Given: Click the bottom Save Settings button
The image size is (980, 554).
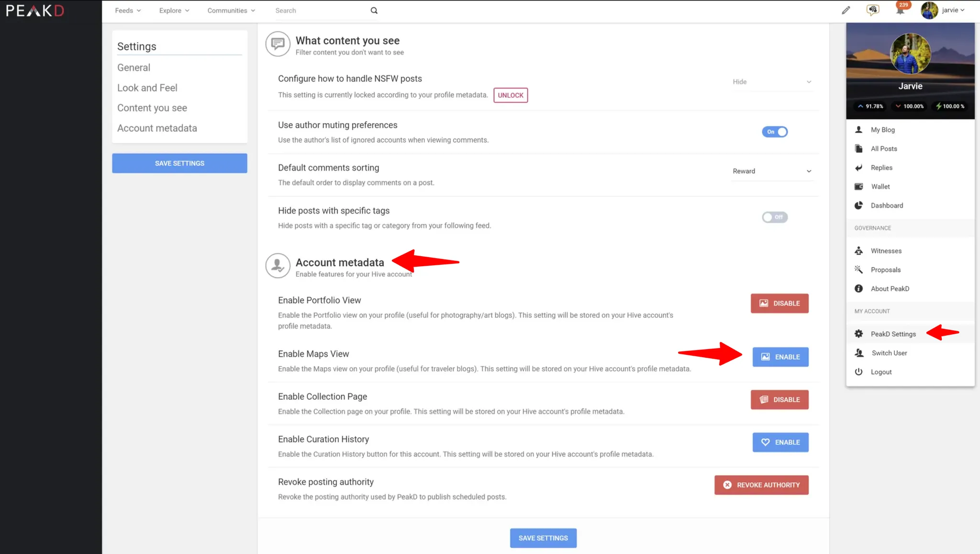Looking at the screenshot, I should (x=543, y=538).
